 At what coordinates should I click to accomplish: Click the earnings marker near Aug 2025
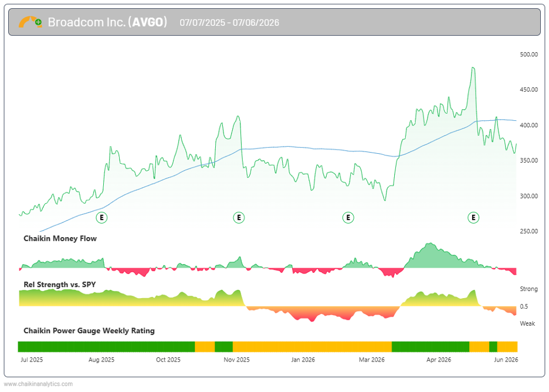[101, 218]
